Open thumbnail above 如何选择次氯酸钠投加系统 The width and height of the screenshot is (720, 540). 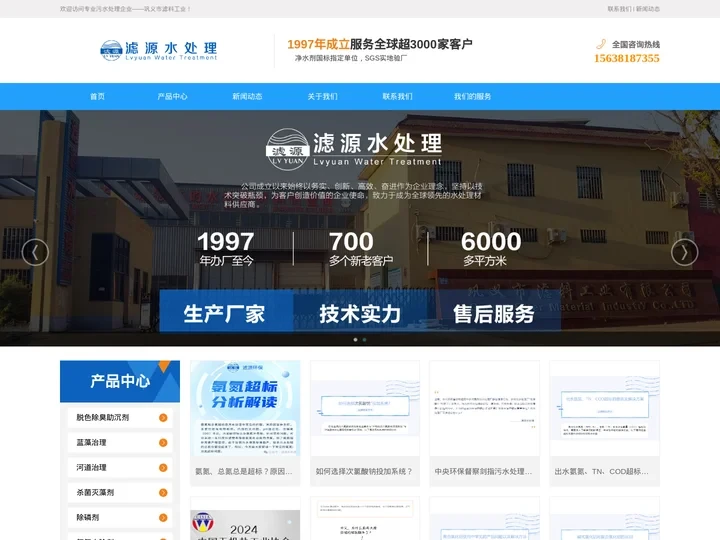point(365,408)
